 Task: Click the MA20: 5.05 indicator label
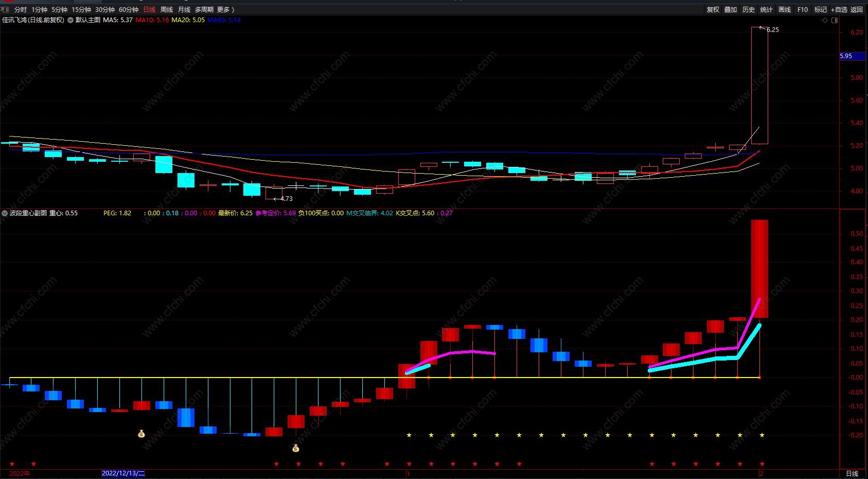click(188, 20)
